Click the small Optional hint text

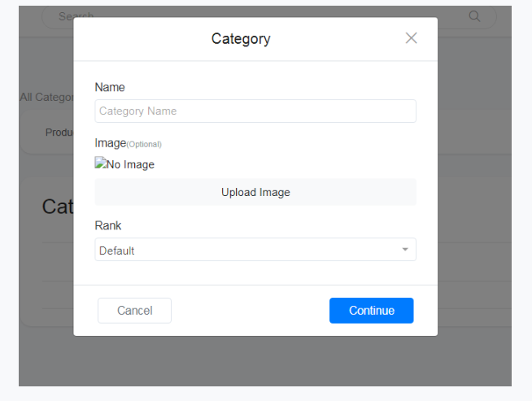pyautogui.click(x=145, y=145)
